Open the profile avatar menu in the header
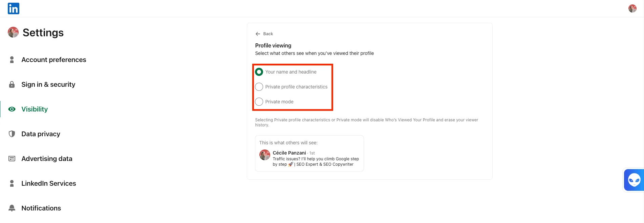Viewport: 644px width, 223px height. (632, 8)
